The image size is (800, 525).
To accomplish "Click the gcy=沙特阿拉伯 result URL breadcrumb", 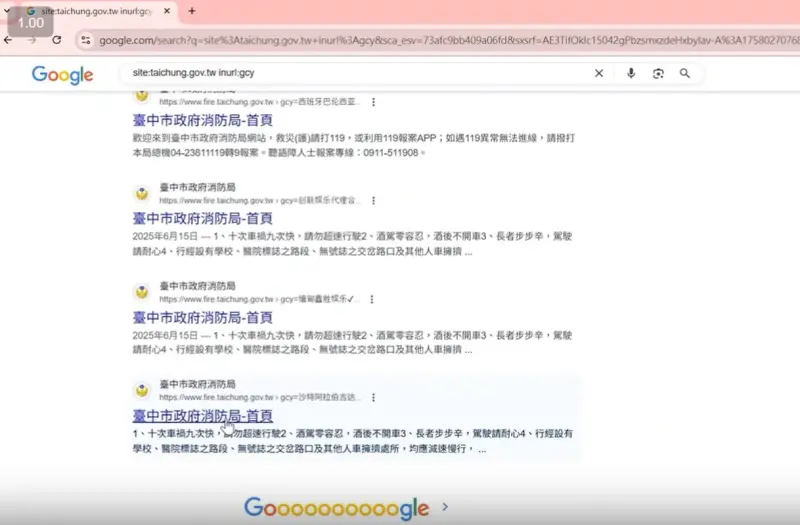I will coord(260,397).
